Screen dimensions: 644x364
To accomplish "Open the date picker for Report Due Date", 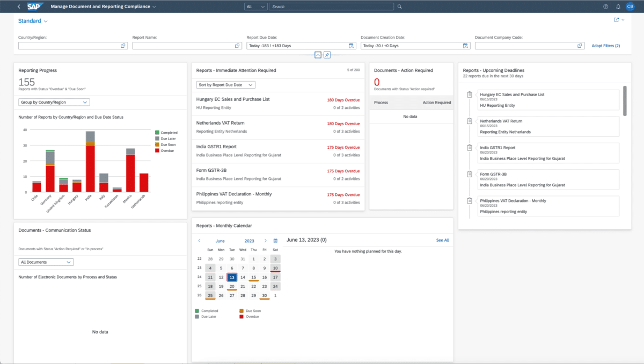I will point(352,46).
